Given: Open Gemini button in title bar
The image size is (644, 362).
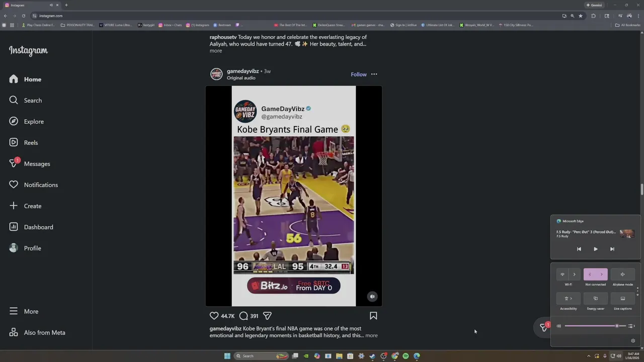Looking at the screenshot, I should tap(594, 5).
